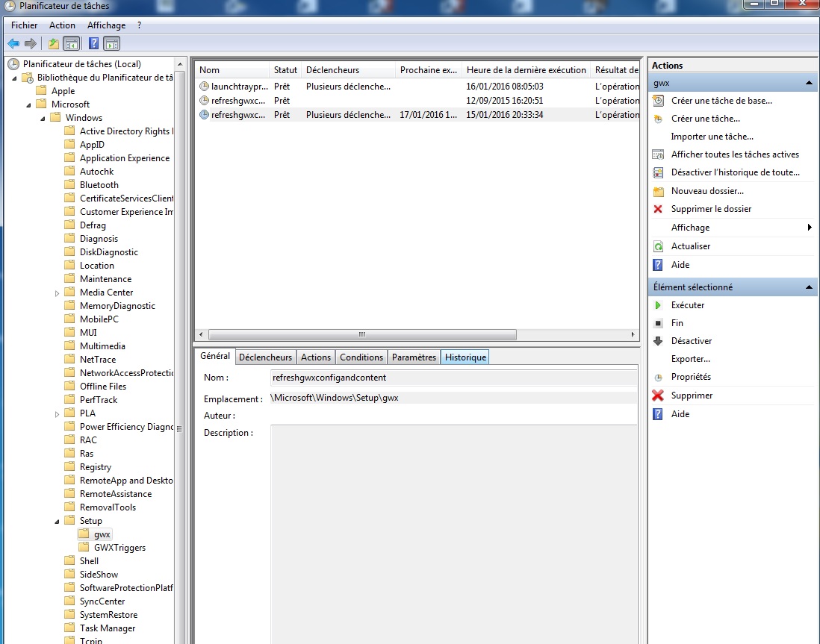Click the task list horizontal scrollbar

tap(362, 335)
